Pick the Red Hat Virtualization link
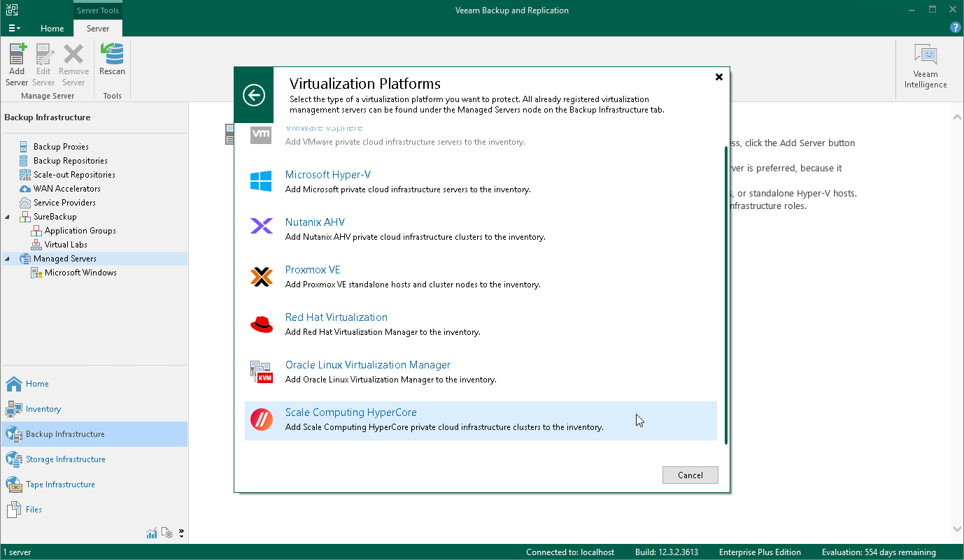The width and height of the screenshot is (964, 560). (x=336, y=317)
